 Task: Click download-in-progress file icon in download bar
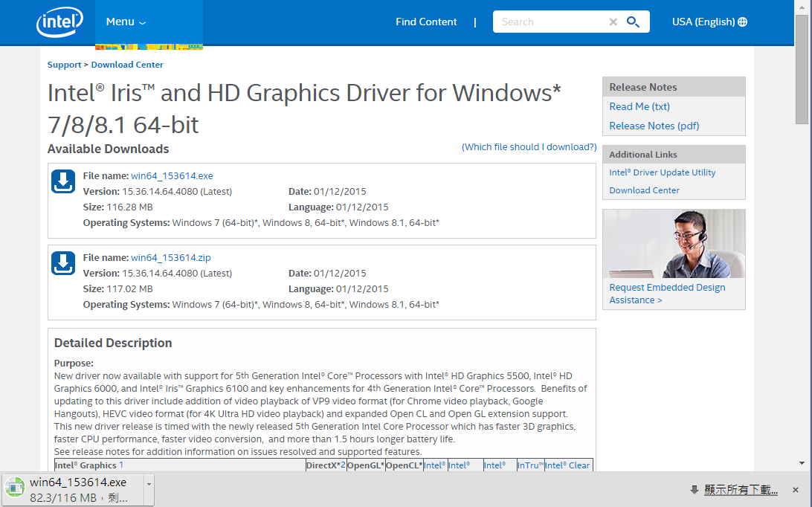tap(15, 488)
